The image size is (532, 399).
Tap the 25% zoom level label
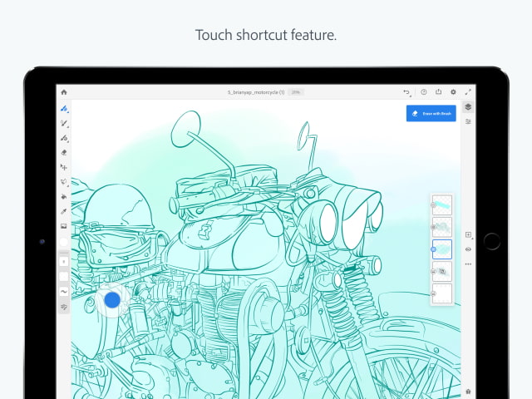[296, 92]
